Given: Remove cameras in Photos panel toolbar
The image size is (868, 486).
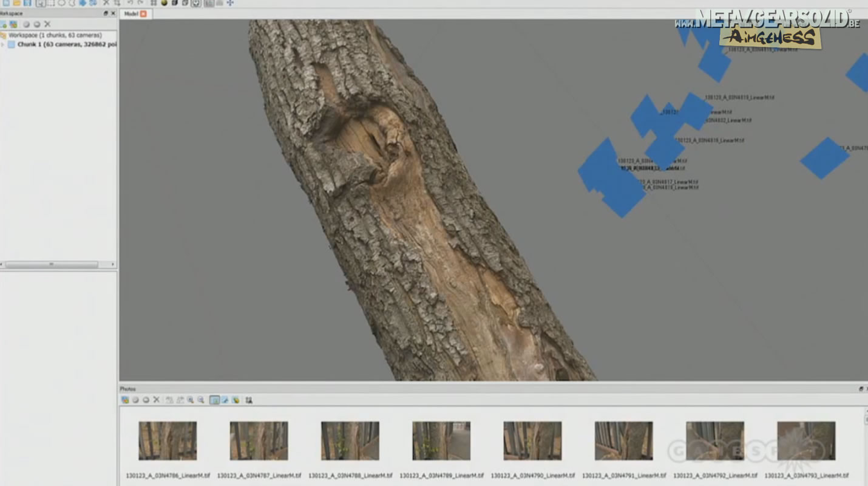Looking at the screenshot, I should click(156, 400).
